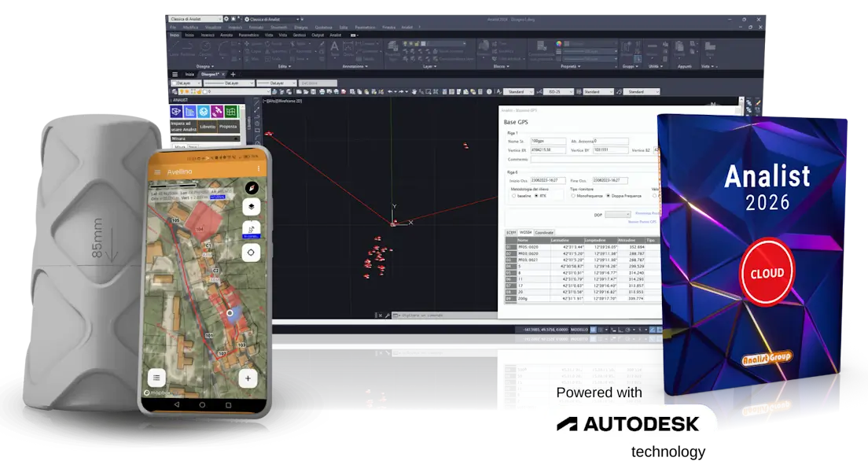Click the Pan hand icon in toolbar

[414, 91]
